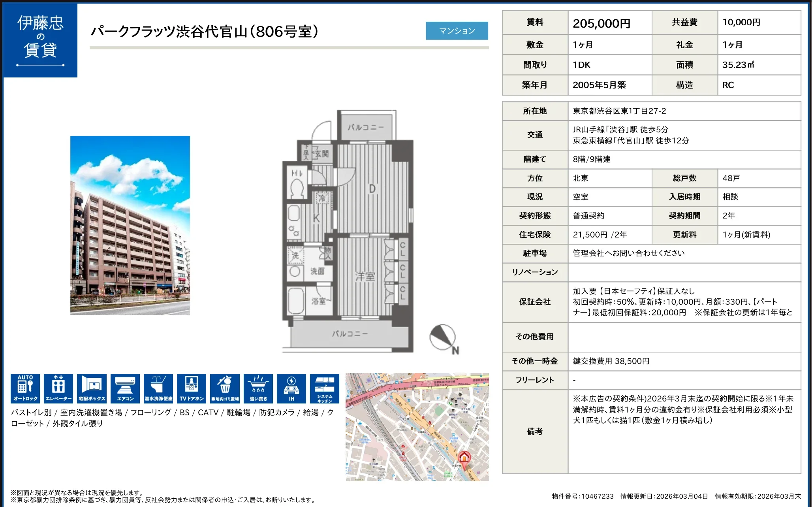Click the システムキッチン (system kitchen) icon
The height and width of the screenshot is (507, 812).
(325, 388)
